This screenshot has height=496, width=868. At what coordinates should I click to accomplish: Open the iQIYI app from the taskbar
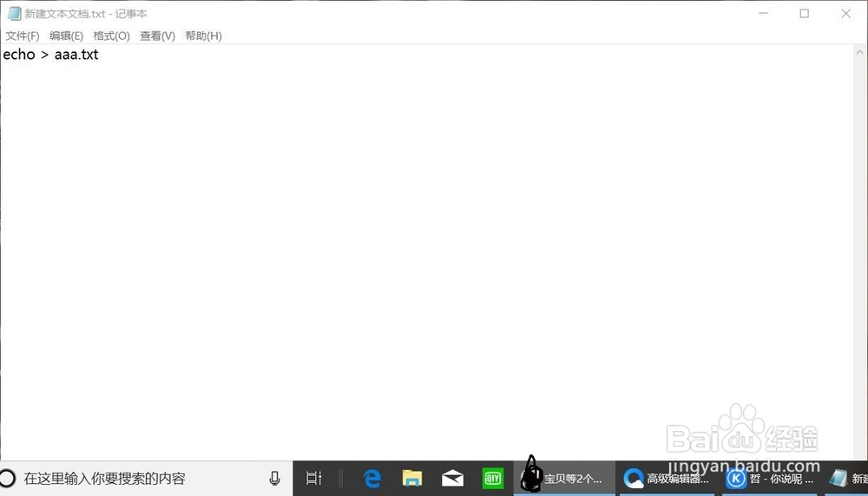click(493, 479)
